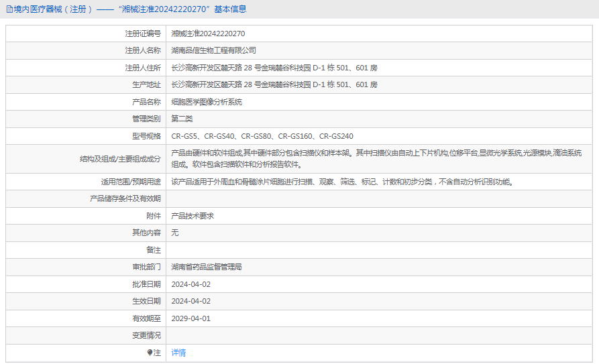Image resolution: width=599 pixels, height=364 pixels.
Task: Click registrant name 湖南品信生物工程有限公司
Action: pos(213,50)
